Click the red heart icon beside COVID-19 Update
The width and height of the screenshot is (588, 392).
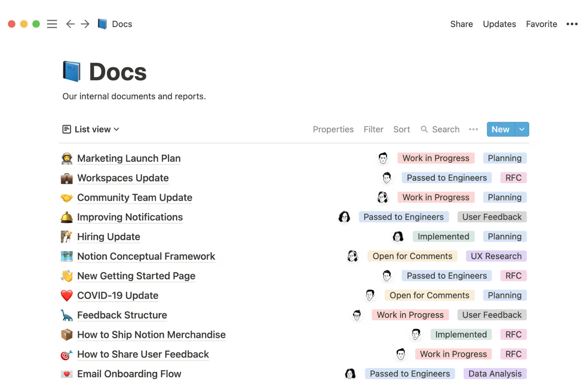click(67, 295)
